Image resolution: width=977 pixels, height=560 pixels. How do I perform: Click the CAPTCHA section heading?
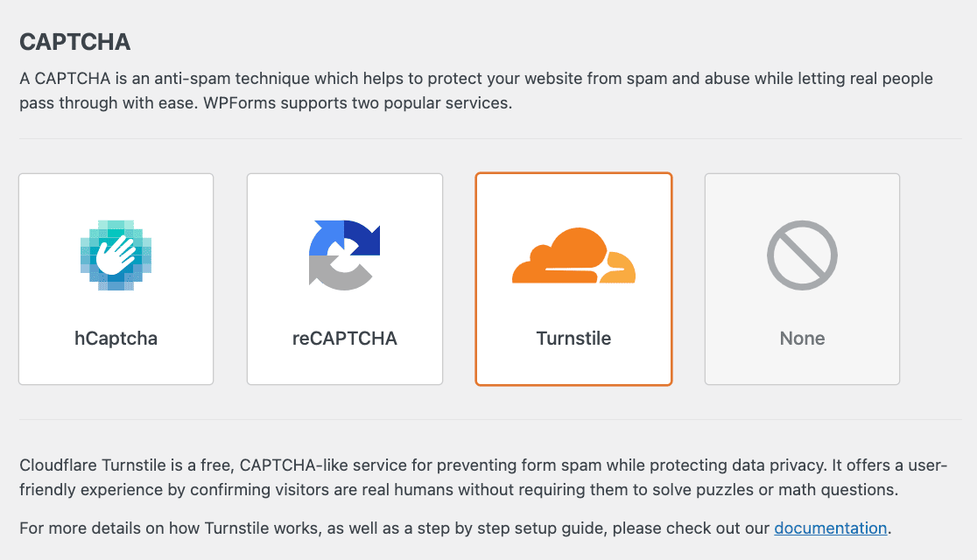(x=74, y=41)
